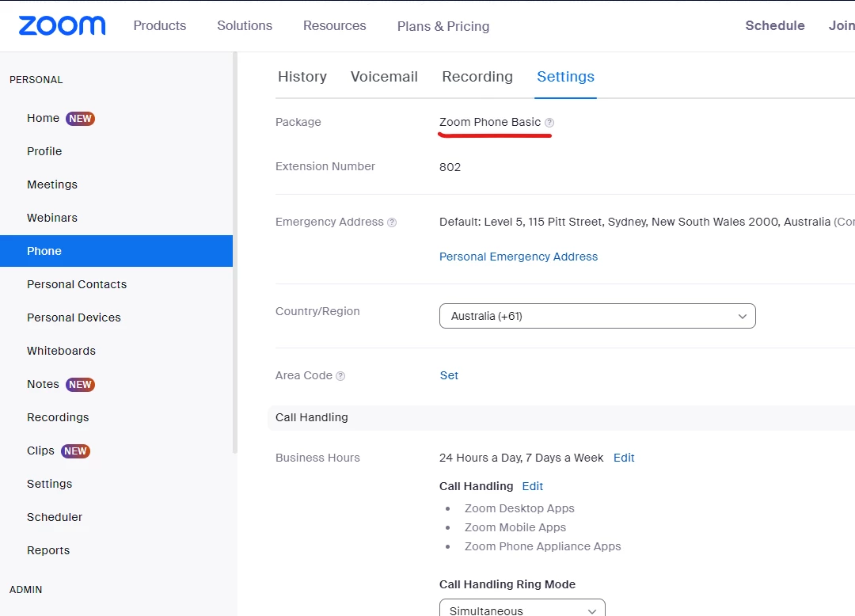Open Whiteboards in the sidebar
This screenshot has width=855, height=616.
[61, 351]
